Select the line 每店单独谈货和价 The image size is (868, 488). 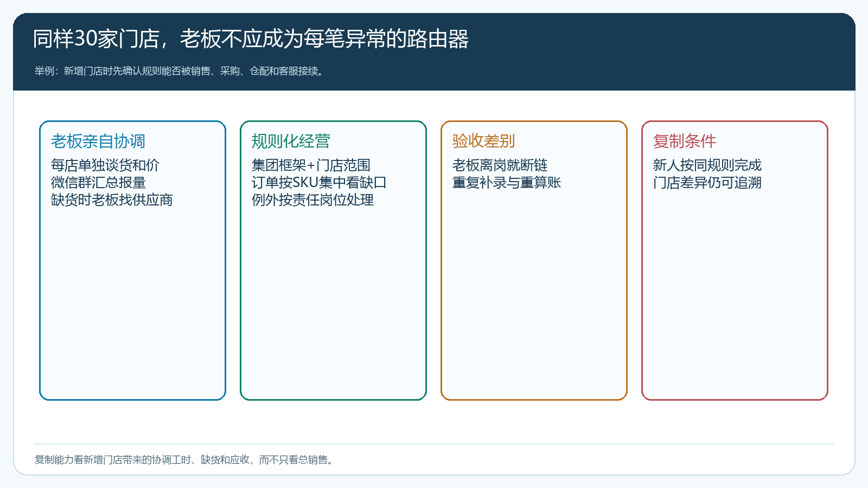[105, 165]
